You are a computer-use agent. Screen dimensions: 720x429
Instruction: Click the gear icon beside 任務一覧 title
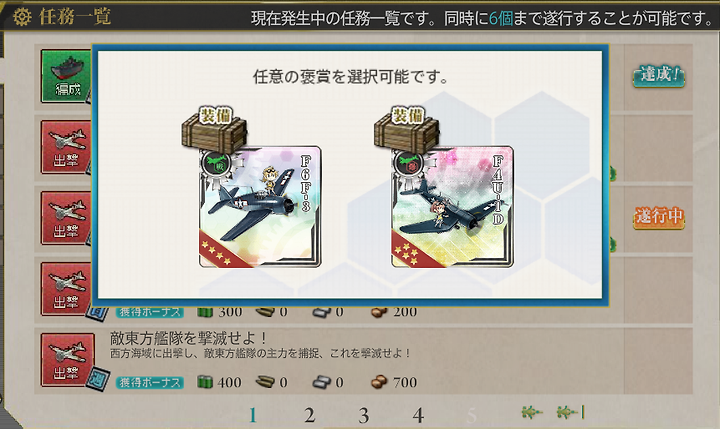[x=22, y=17]
